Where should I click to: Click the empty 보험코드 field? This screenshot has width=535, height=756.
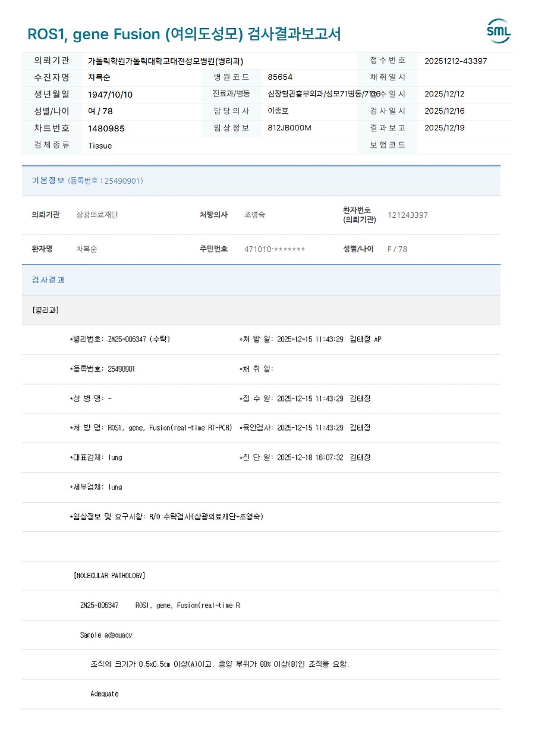[465, 145]
